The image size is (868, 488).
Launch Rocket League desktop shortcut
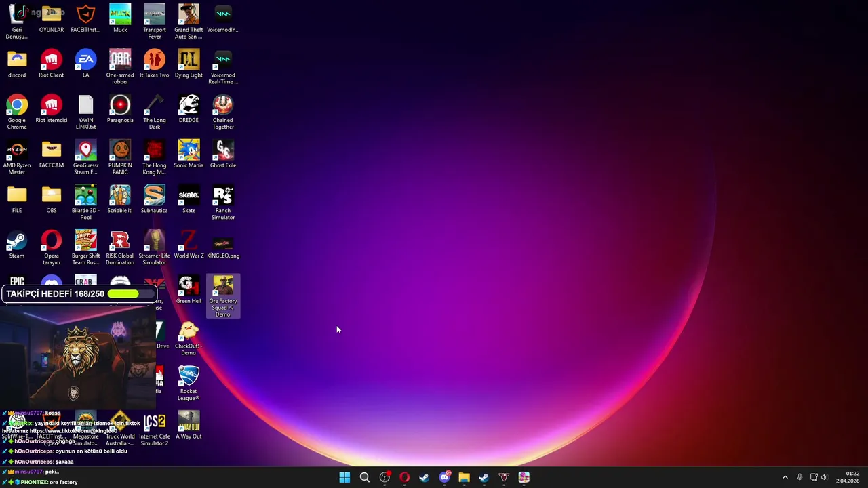click(189, 384)
